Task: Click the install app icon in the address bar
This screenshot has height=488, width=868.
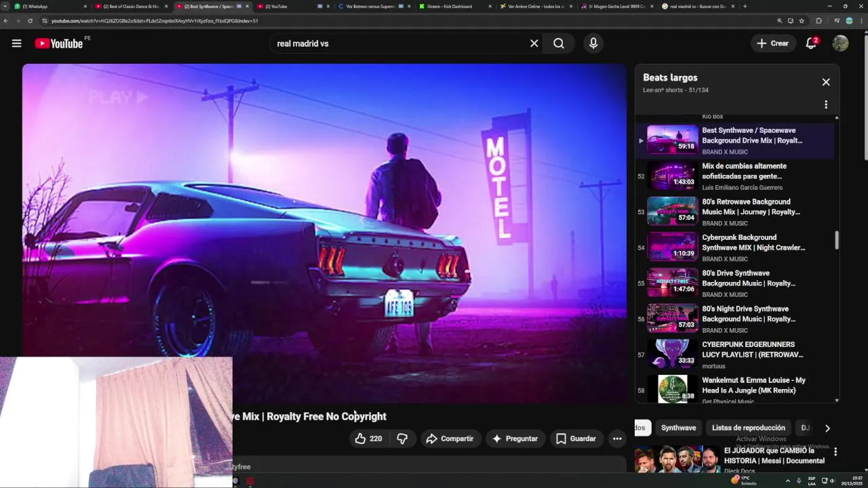Action: tap(791, 21)
